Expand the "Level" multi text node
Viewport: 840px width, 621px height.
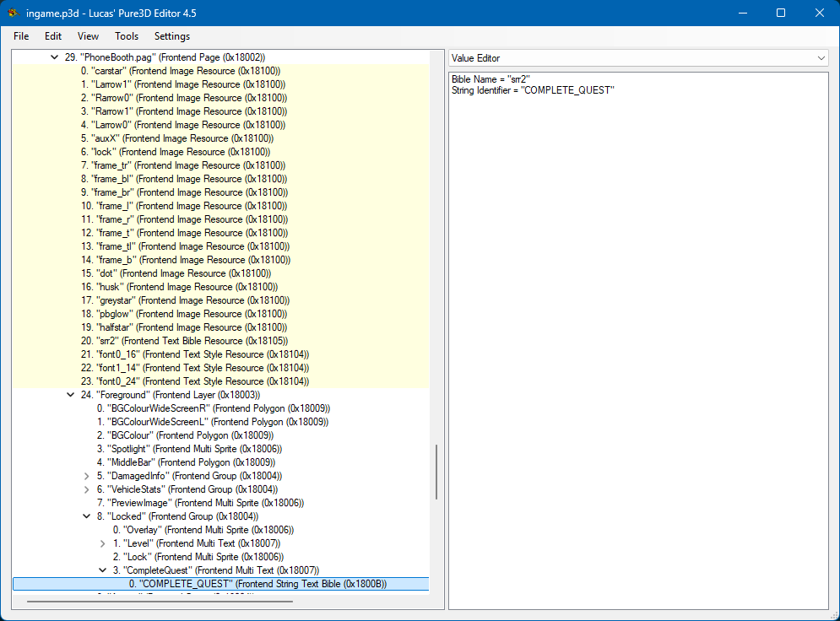click(102, 543)
